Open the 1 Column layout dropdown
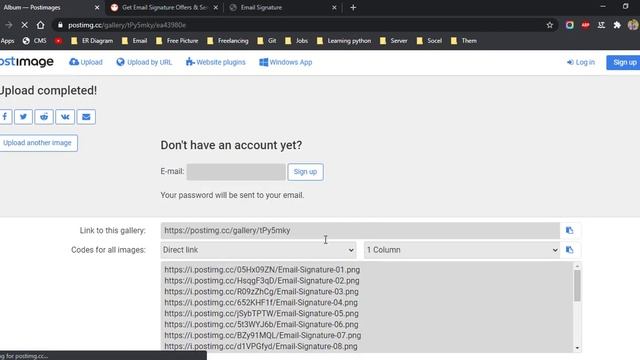The height and width of the screenshot is (360, 640). (462, 250)
